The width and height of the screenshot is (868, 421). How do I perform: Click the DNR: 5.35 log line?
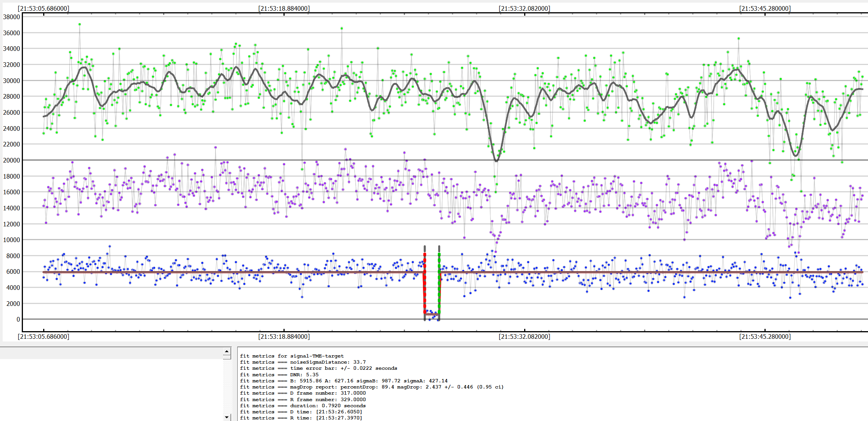click(279, 375)
